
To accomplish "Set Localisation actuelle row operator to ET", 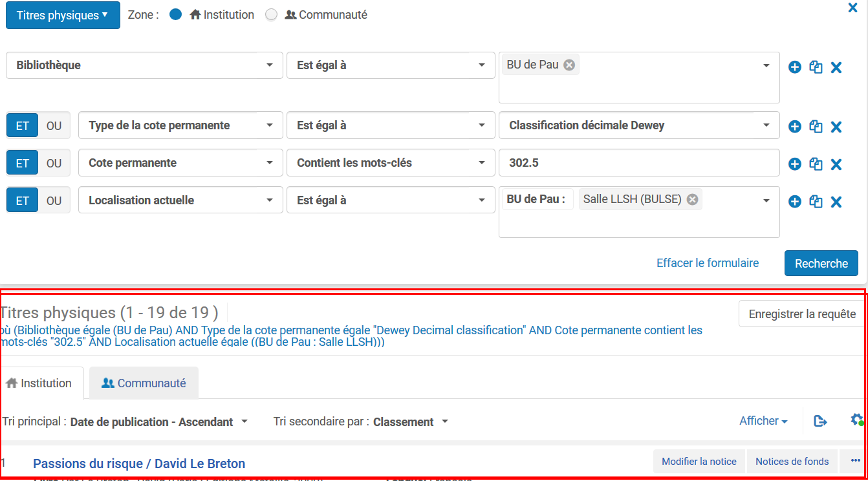I will click(23, 201).
